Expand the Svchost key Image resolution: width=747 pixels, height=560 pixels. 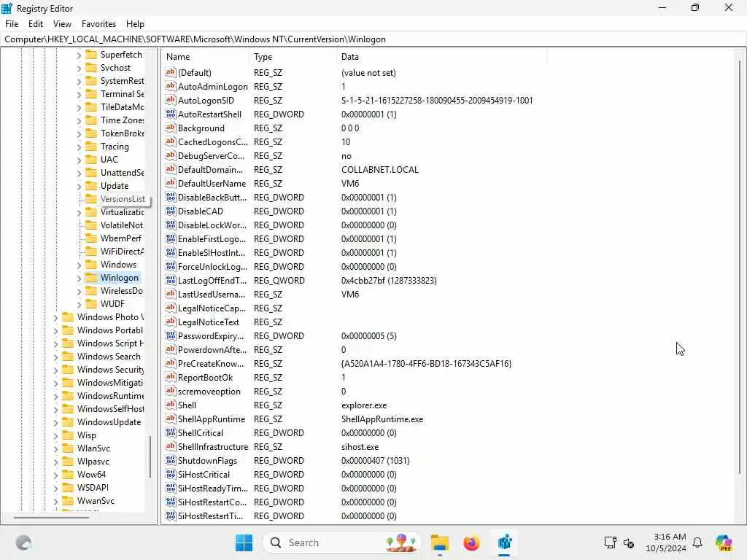[x=79, y=68]
